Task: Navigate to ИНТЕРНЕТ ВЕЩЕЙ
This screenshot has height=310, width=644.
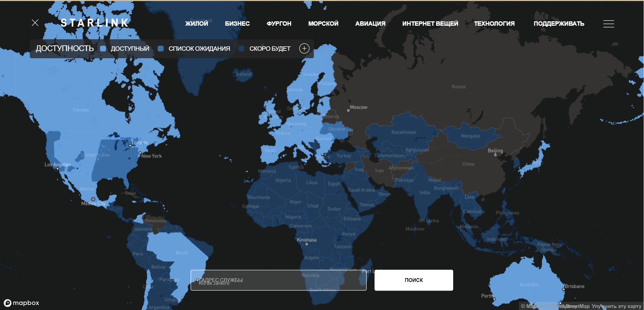Action: coord(430,24)
